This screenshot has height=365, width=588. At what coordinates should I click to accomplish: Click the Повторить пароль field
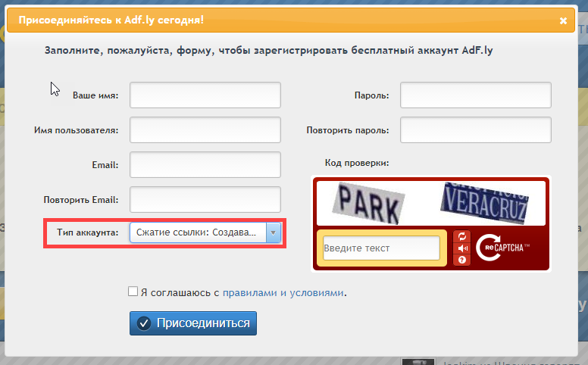(476, 130)
